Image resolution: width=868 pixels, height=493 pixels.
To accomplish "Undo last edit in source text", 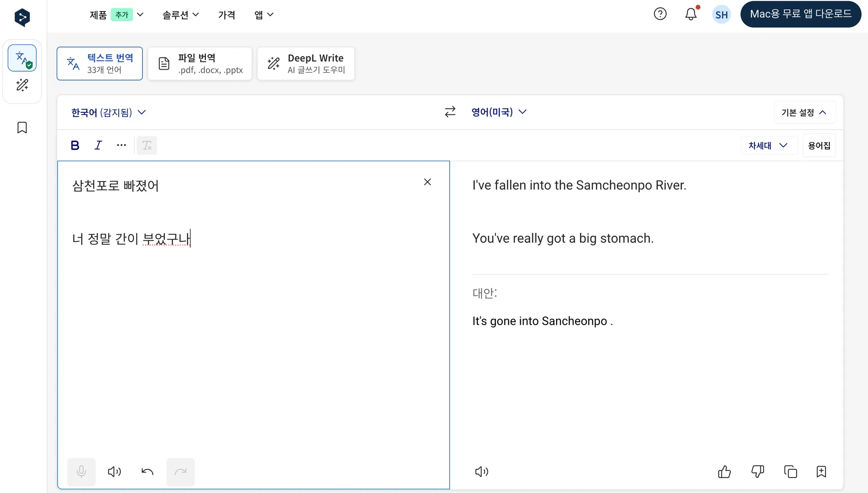I will pyautogui.click(x=147, y=471).
